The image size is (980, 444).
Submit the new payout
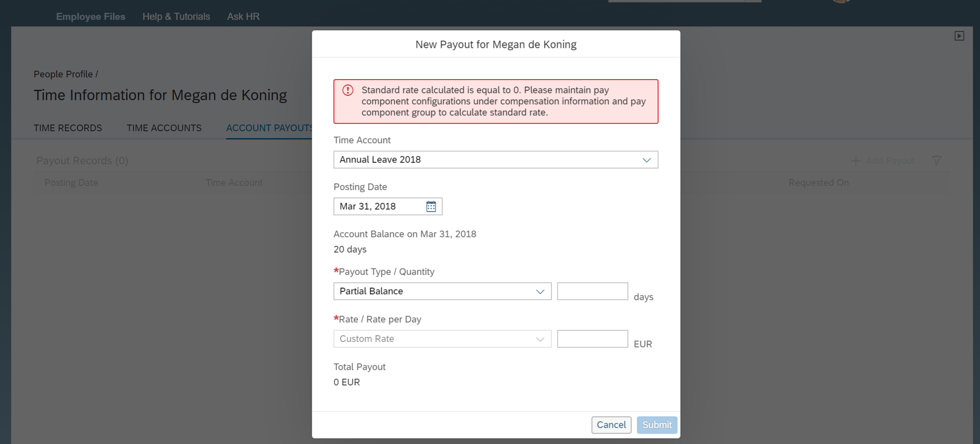click(657, 425)
